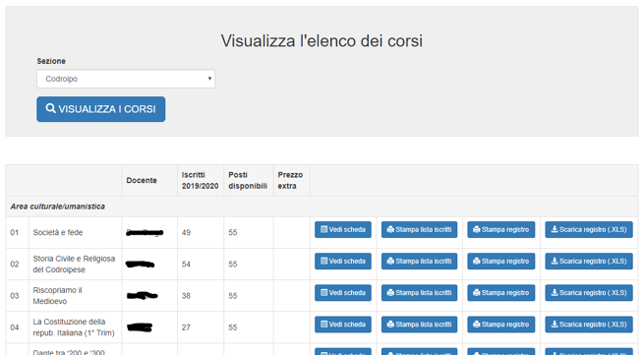
Task: Open Vedi scheda for Società e fede
Action: pyautogui.click(x=343, y=230)
